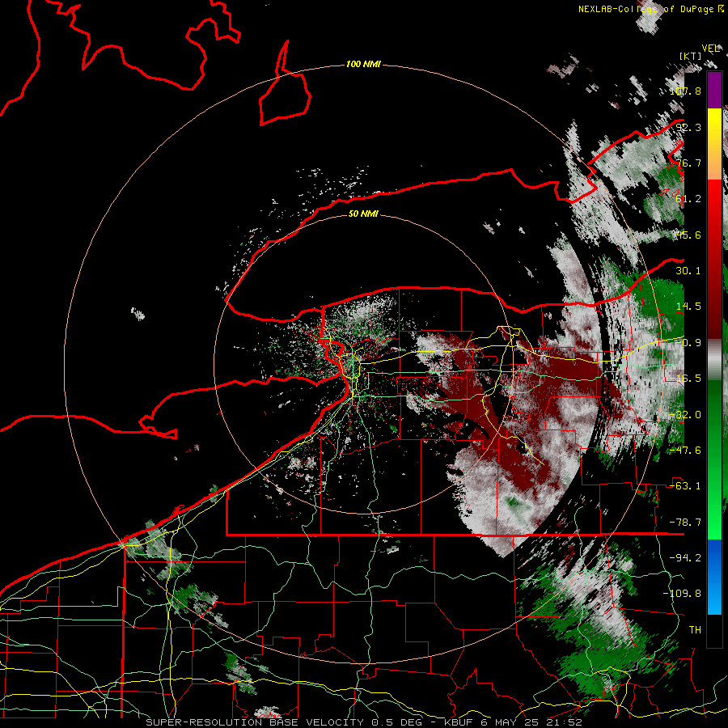Click the -109.8 velocity scale value

click(683, 594)
